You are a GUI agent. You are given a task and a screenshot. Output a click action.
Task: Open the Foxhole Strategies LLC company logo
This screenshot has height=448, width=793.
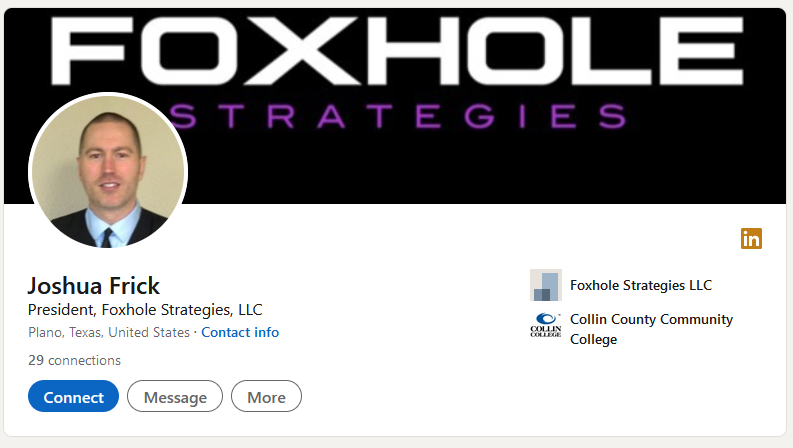pos(546,285)
